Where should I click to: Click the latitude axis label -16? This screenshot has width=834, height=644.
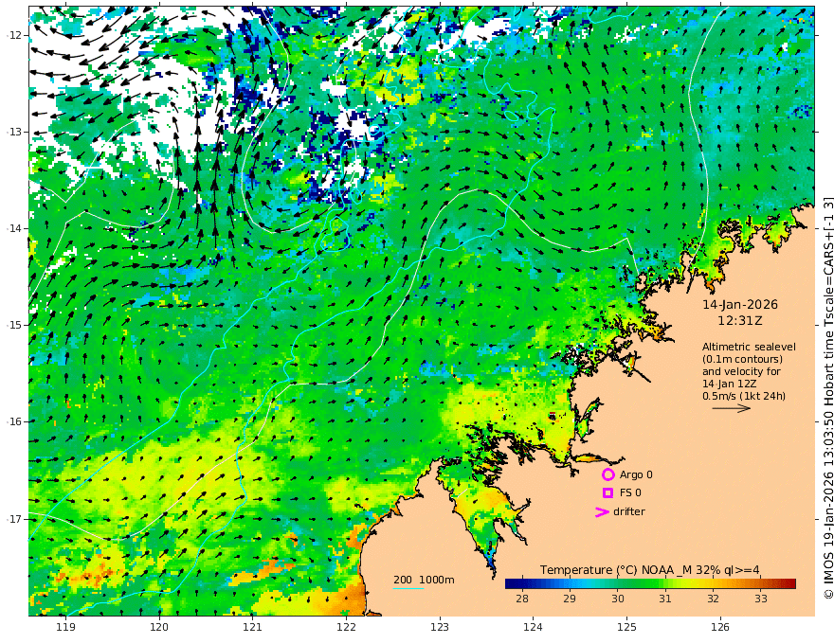click(14, 421)
